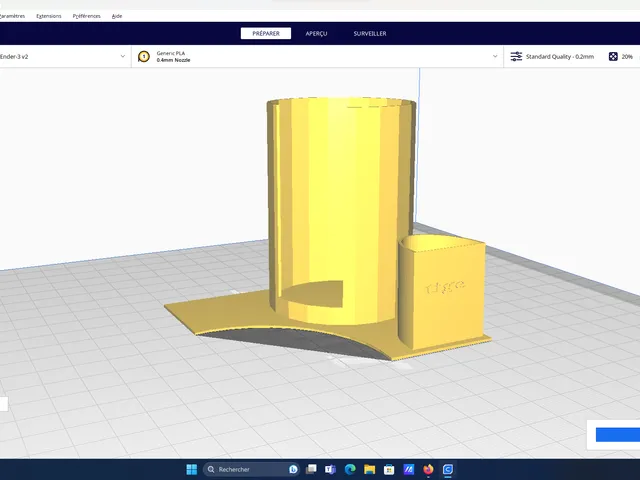Image resolution: width=640 pixels, height=480 pixels.
Task: Select the Generic PLA 0.4mm Nozzle text
Action: pos(173,56)
